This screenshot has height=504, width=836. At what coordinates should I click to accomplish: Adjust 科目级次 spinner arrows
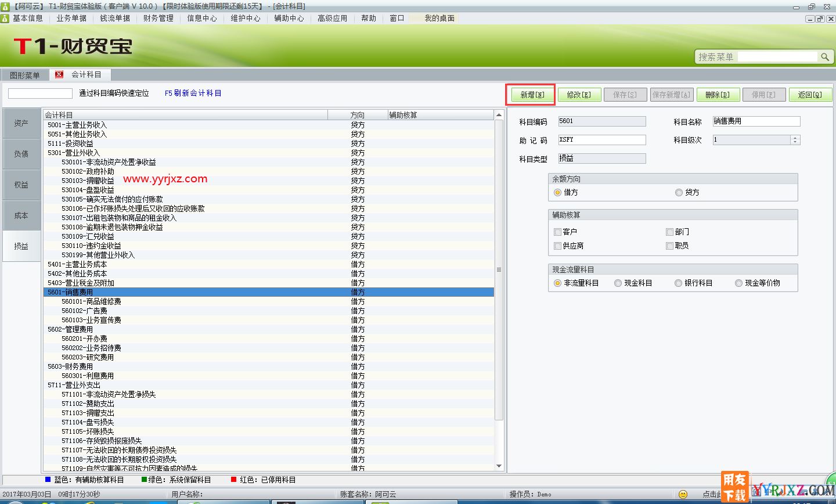tap(795, 139)
